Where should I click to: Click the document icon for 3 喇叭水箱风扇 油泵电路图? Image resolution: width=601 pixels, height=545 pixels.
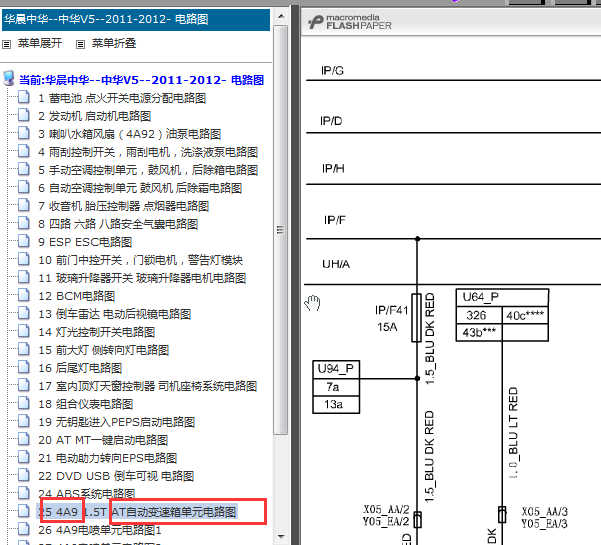[24, 133]
